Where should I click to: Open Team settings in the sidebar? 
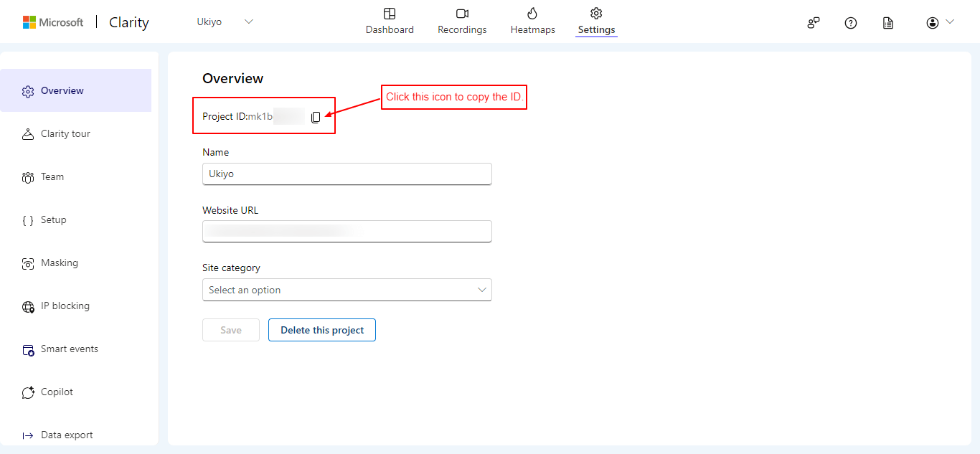click(x=76, y=176)
